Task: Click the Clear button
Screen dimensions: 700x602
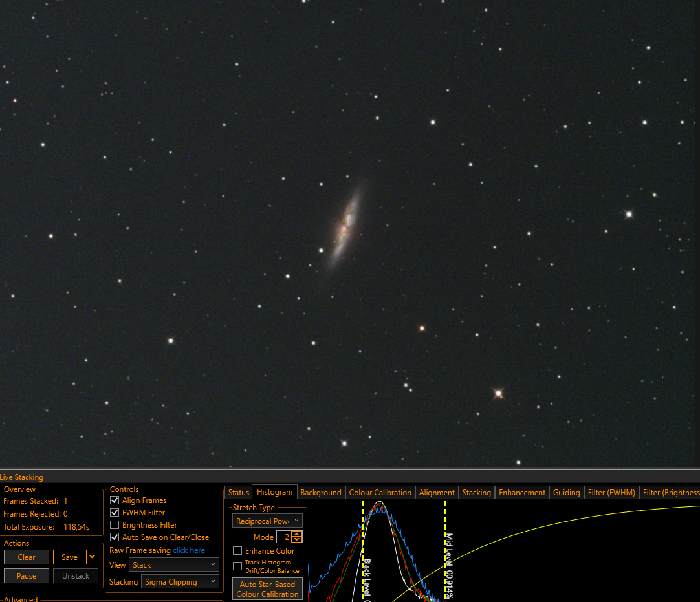Action: pos(27,557)
